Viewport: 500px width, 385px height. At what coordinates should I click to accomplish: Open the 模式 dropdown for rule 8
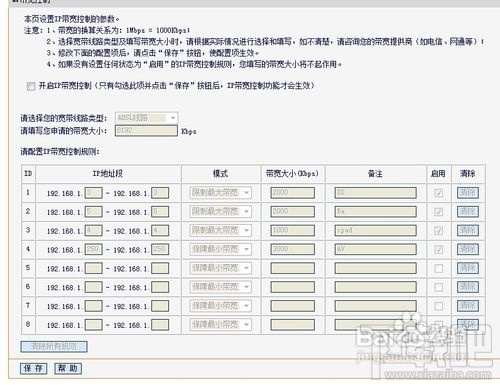point(220,325)
